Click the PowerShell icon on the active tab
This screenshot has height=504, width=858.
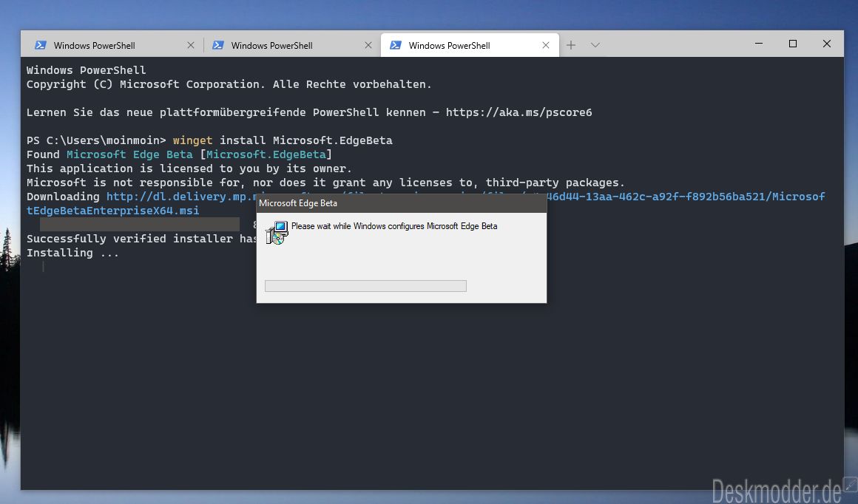395,45
